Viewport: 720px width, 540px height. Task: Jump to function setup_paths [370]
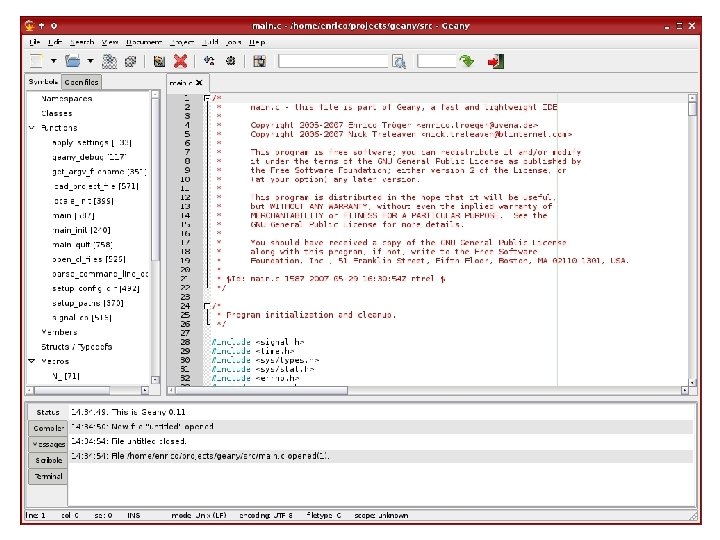pyautogui.click(x=88, y=303)
